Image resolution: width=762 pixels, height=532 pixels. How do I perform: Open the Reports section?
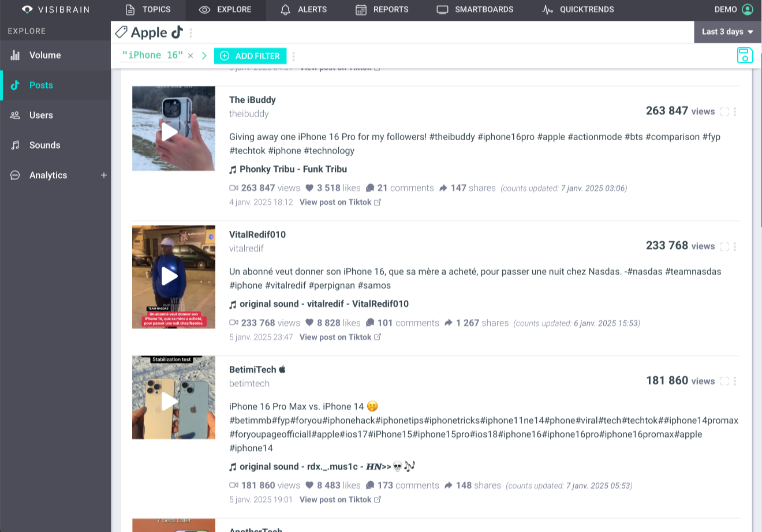[382, 9]
